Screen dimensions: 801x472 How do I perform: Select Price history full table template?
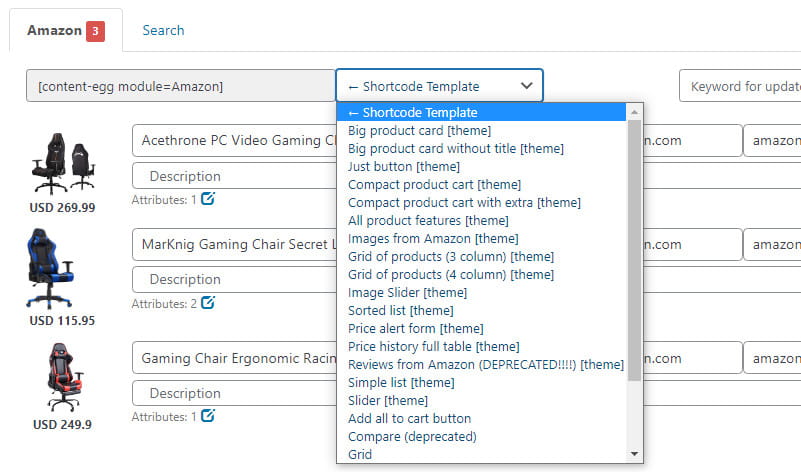coord(433,347)
